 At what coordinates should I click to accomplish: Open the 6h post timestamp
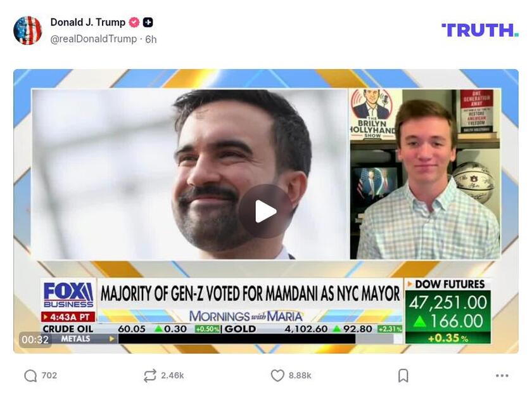(151, 39)
